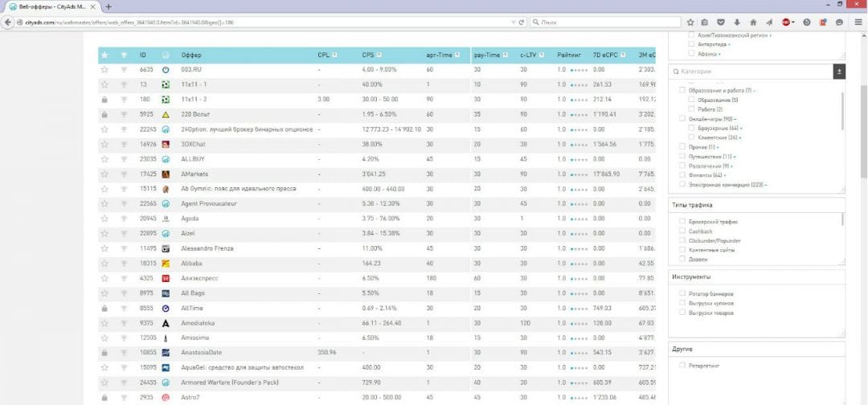
Task: Check the Выгрузки купонов checkbox
Action: [682, 303]
